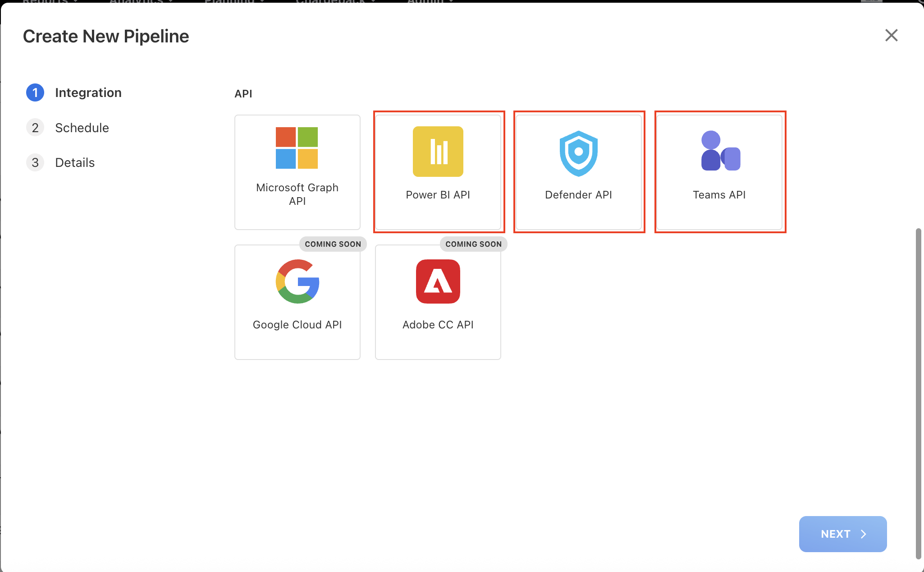924x572 pixels.
Task: Close the Create New Pipeline dialog
Action: (x=891, y=35)
